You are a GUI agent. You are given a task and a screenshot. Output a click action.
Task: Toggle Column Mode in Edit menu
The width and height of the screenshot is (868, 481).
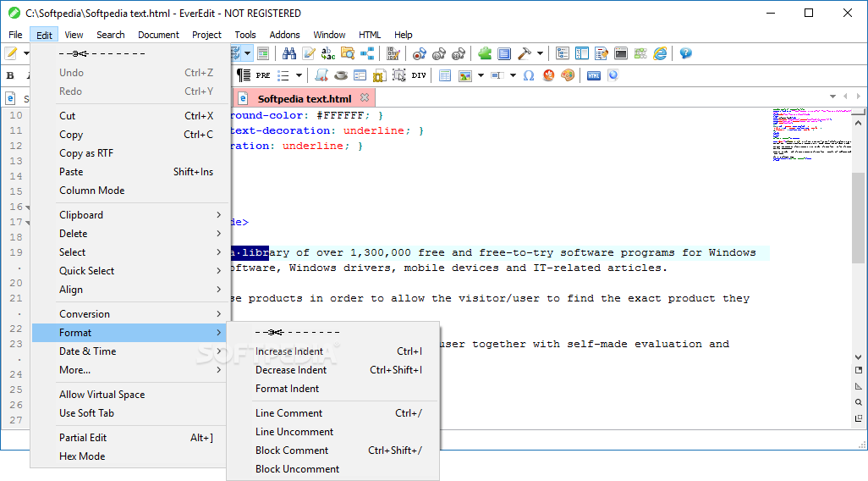coord(130,190)
